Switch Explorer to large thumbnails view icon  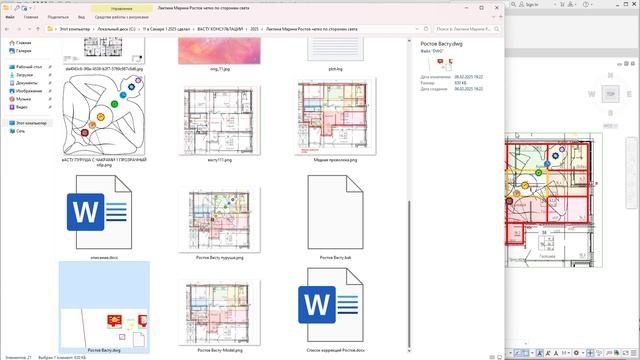(499, 357)
